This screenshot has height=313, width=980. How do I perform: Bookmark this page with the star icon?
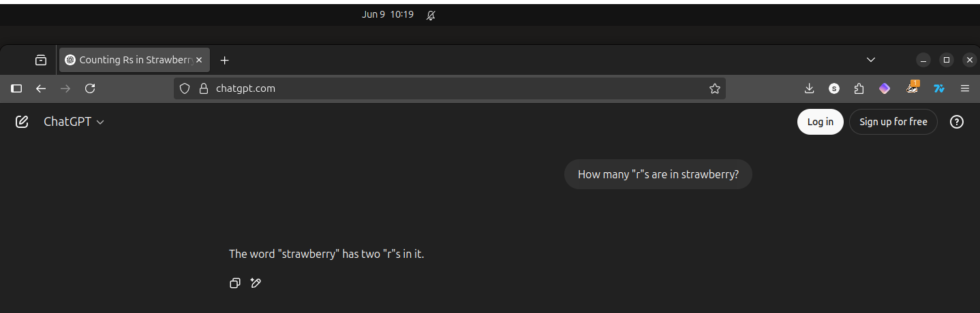[714, 88]
